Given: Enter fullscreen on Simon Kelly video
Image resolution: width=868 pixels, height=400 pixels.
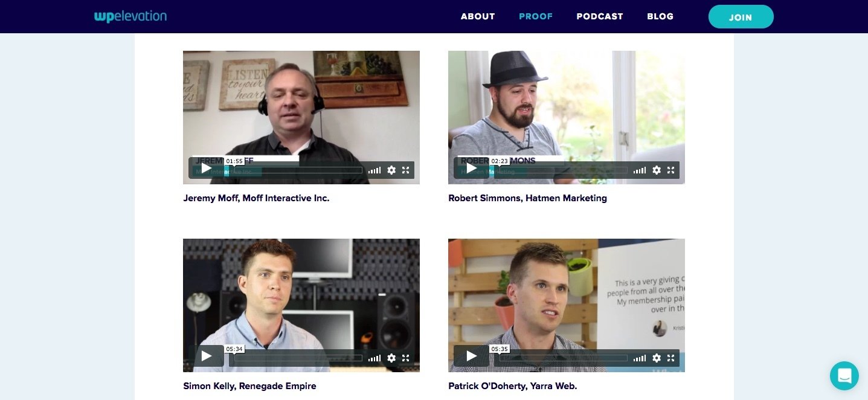Looking at the screenshot, I should point(406,358).
